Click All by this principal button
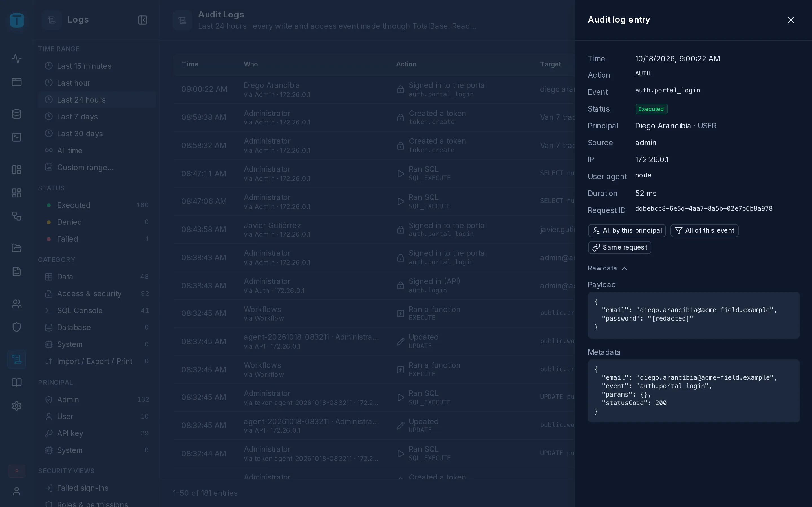Screen dimensions: 812x507 tap(627, 231)
